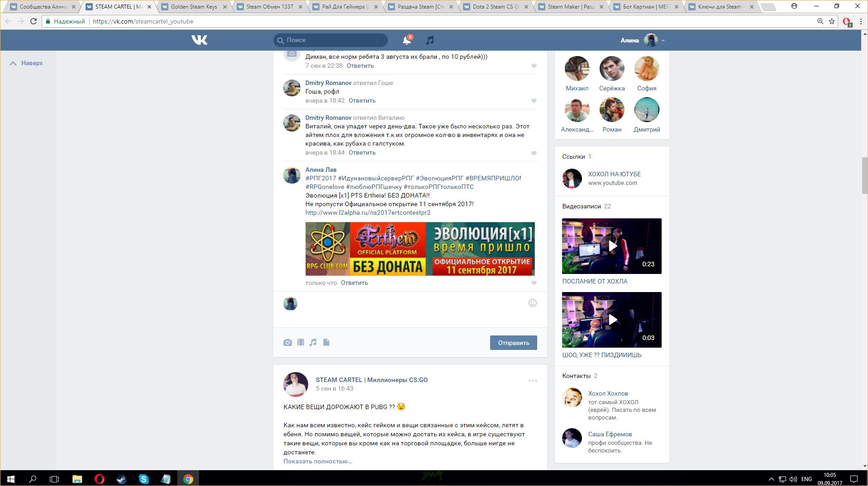Open volume control in system tray
This screenshot has width=868, height=486.
(793, 479)
